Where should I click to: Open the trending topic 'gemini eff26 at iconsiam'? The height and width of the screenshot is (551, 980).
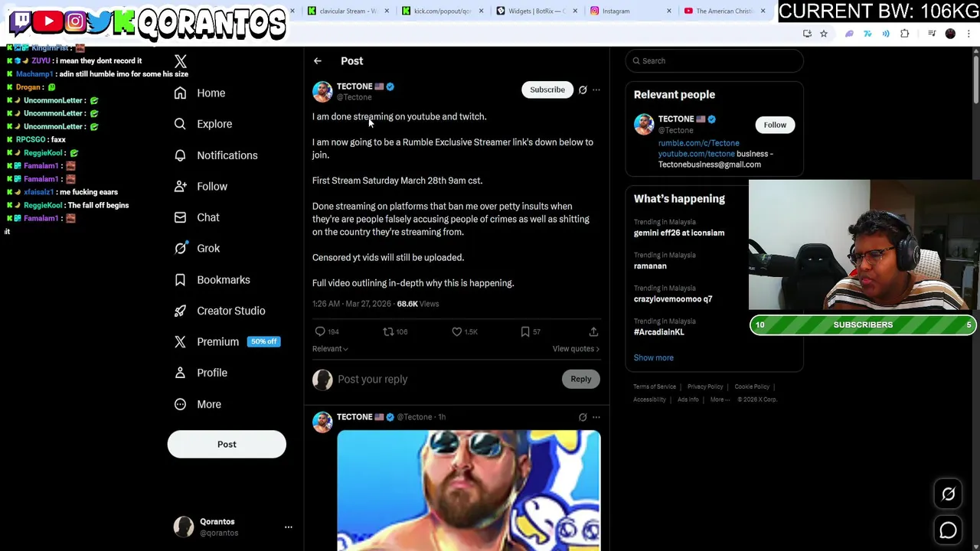pos(679,233)
